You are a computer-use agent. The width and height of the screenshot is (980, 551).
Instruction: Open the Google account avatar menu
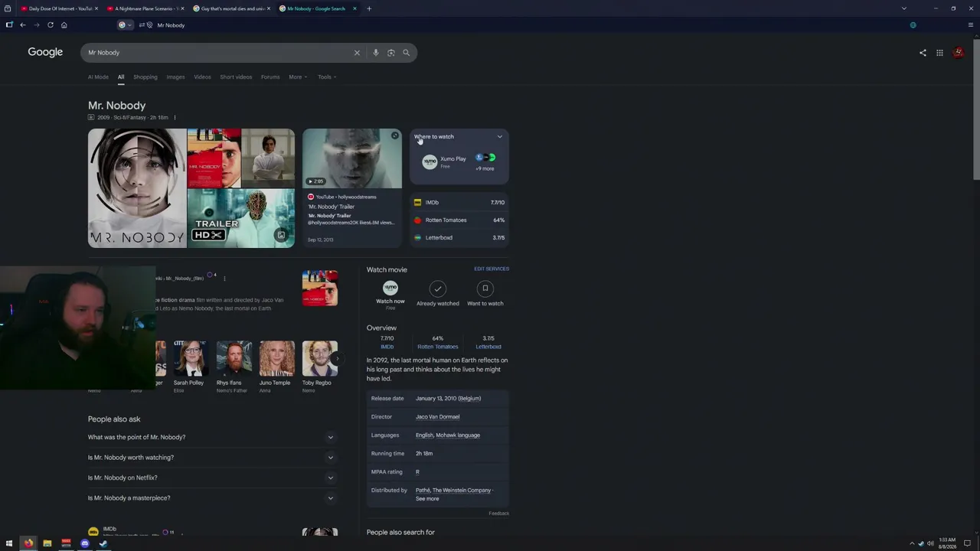coord(958,53)
